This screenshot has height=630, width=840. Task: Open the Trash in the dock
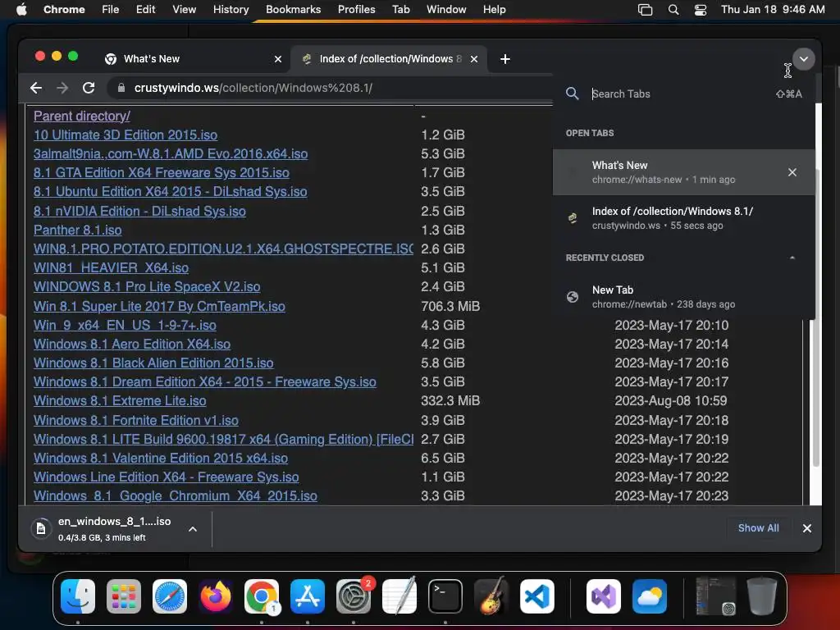tap(762, 596)
